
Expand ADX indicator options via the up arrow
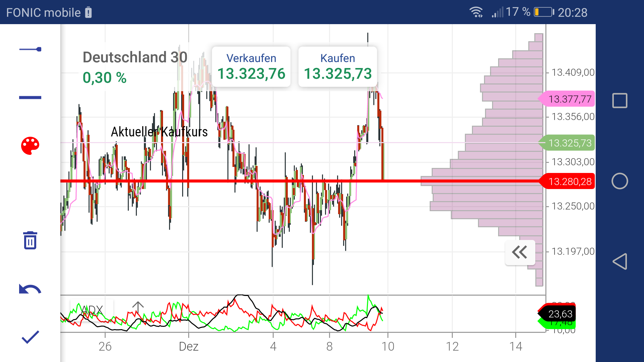(138, 307)
